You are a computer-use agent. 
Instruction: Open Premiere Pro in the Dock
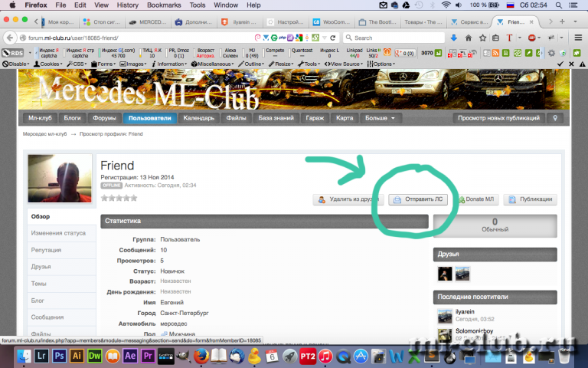(x=148, y=356)
